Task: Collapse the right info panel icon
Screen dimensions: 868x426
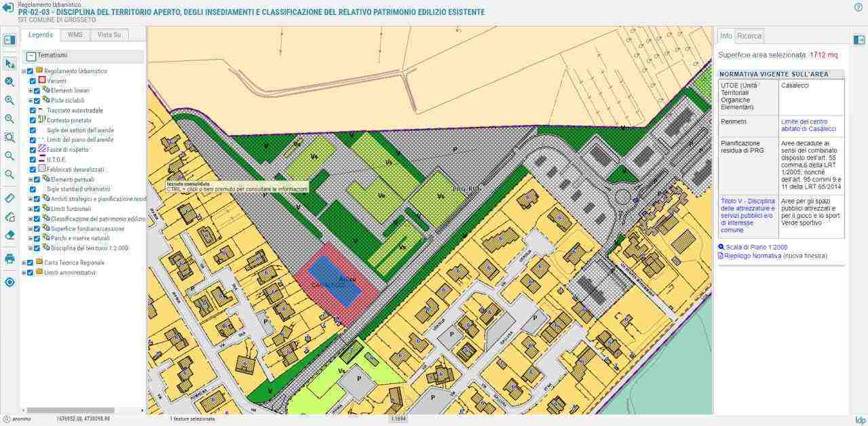Action: pyautogui.click(x=859, y=40)
